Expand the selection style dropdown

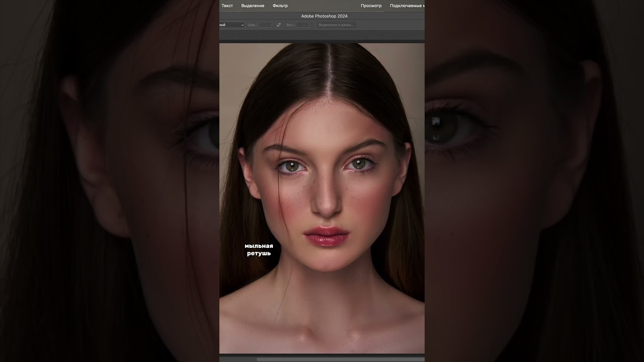232,25
